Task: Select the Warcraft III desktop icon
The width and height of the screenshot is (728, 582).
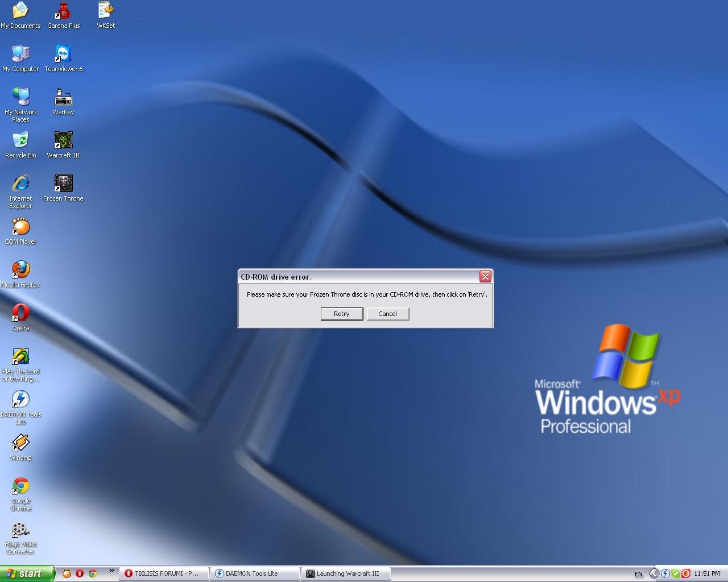Action: pos(63,140)
